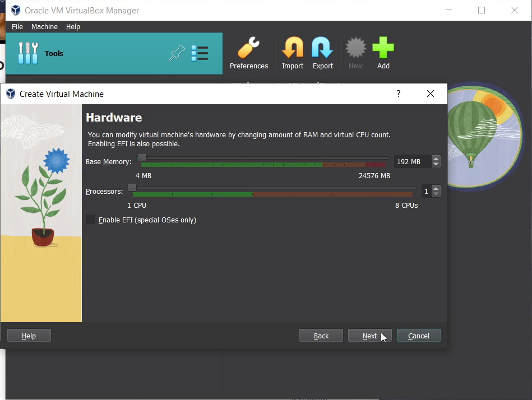Decrease Base Memory with down arrow
The image size is (532, 400).
436,165
